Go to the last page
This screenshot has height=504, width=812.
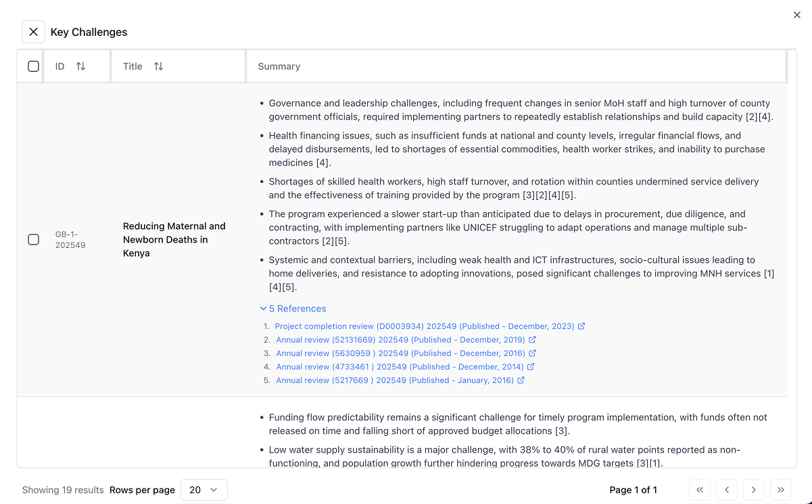780,490
